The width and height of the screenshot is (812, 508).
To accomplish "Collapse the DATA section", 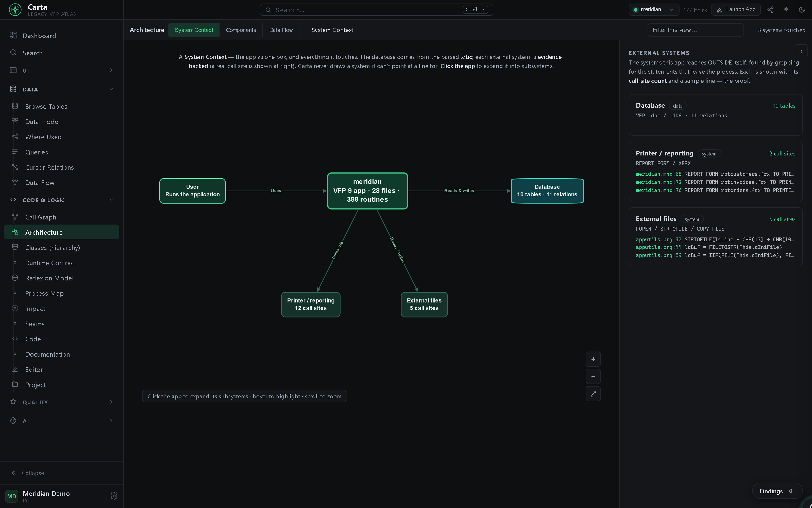I will (61, 89).
